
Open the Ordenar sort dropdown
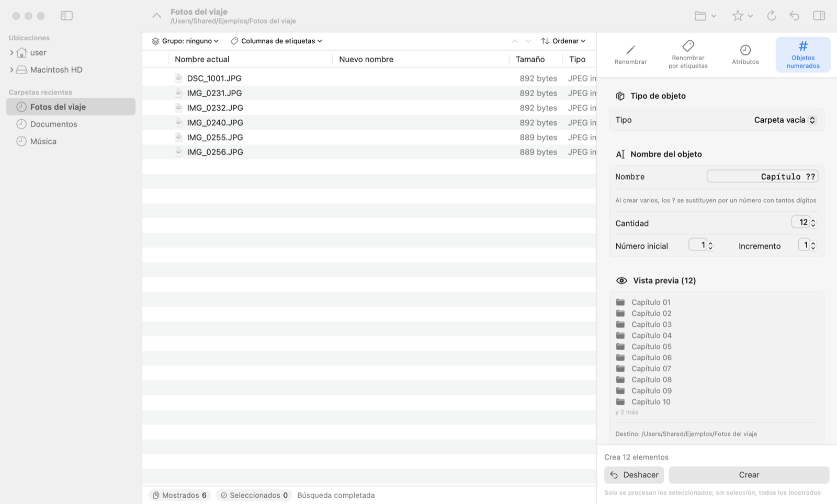click(563, 41)
